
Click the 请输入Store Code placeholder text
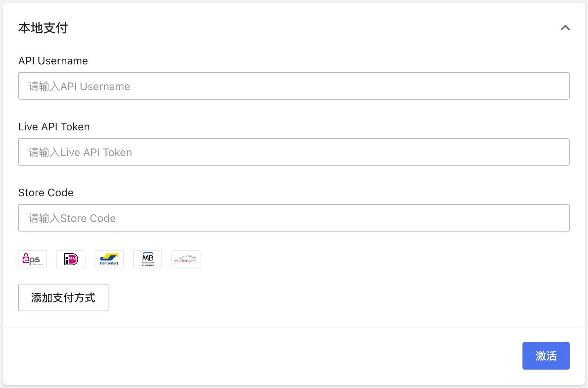(x=72, y=219)
